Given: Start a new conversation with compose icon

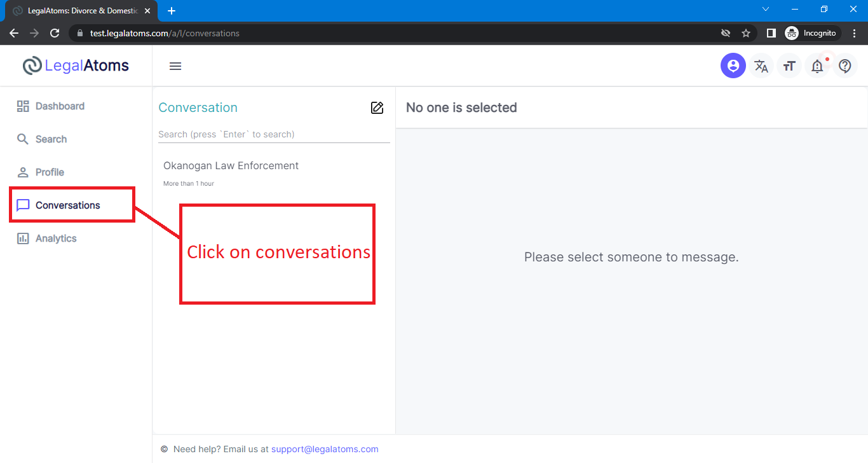Looking at the screenshot, I should [x=377, y=107].
